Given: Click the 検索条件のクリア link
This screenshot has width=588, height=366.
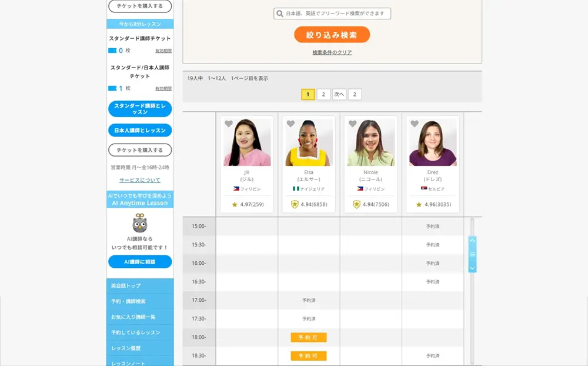Looking at the screenshot, I should click(332, 53).
